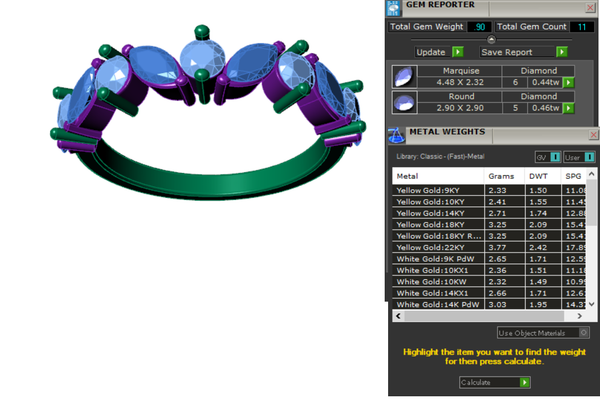The height and width of the screenshot is (402, 600).
Task: Click the Marquise gem thumbnail
Action: point(404,76)
